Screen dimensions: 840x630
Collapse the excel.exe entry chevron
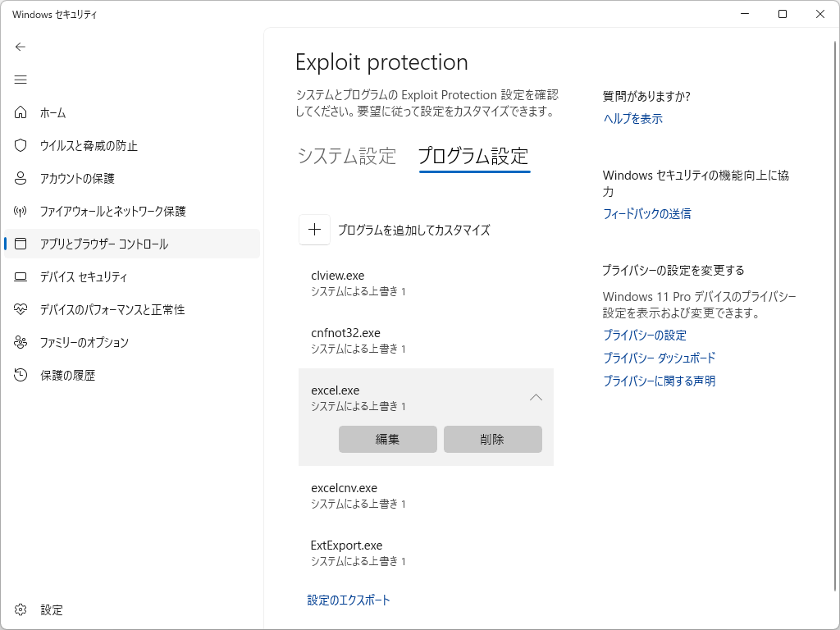click(536, 397)
